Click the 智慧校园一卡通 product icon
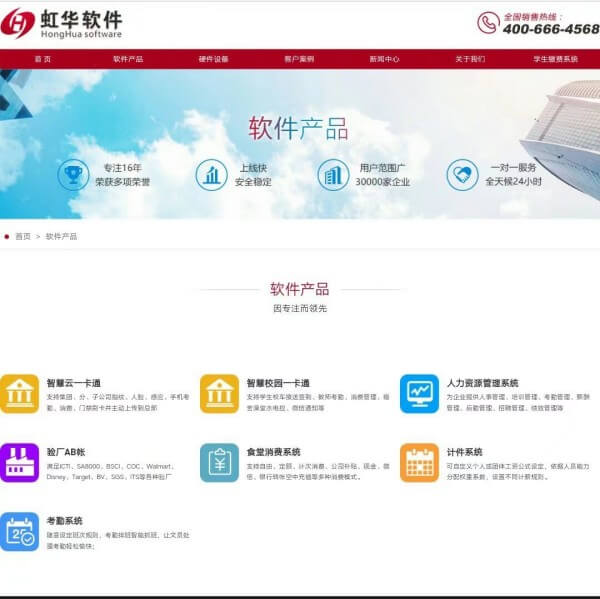The width and height of the screenshot is (600, 599). pyautogui.click(x=219, y=393)
